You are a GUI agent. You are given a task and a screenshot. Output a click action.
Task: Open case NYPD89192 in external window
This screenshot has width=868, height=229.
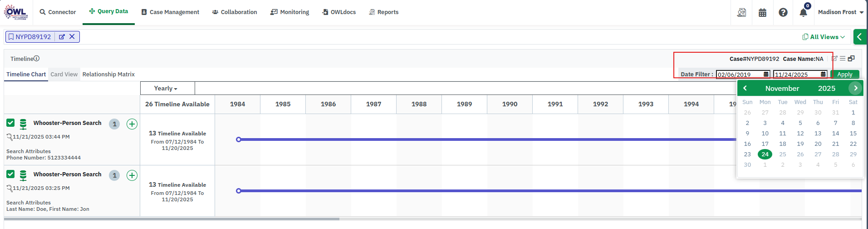click(x=62, y=37)
